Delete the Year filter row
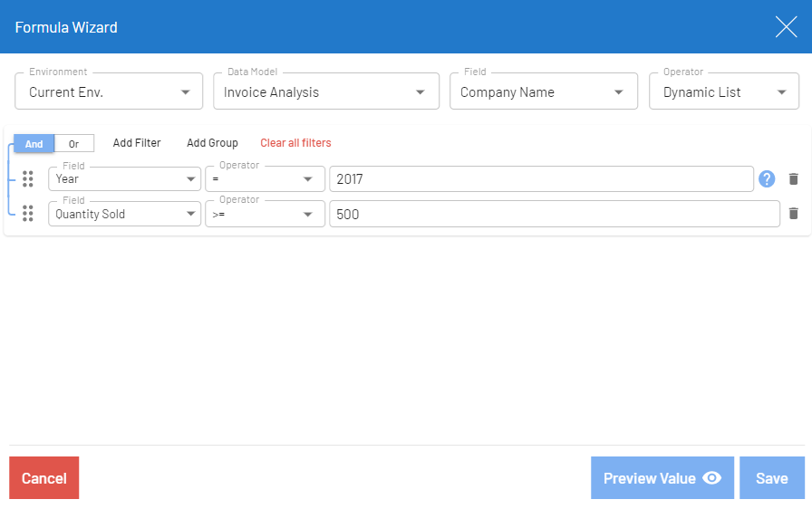The image size is (812, 509). [794, 179]
